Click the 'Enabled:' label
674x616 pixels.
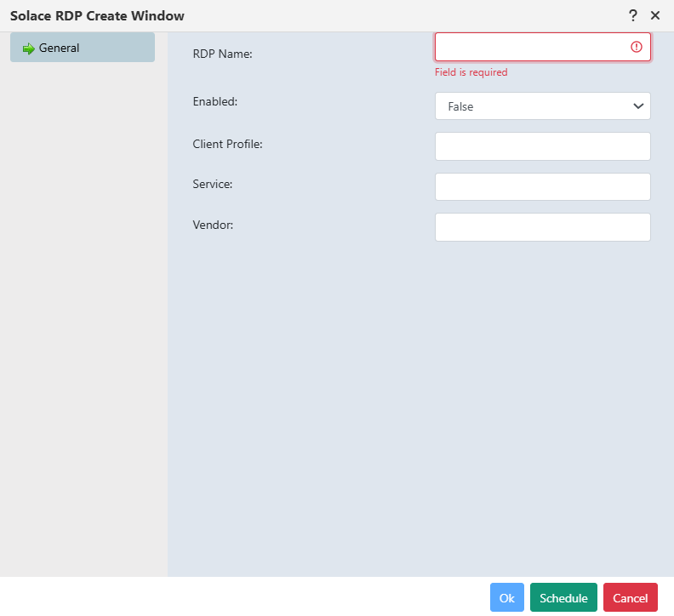tap(215, 101)
